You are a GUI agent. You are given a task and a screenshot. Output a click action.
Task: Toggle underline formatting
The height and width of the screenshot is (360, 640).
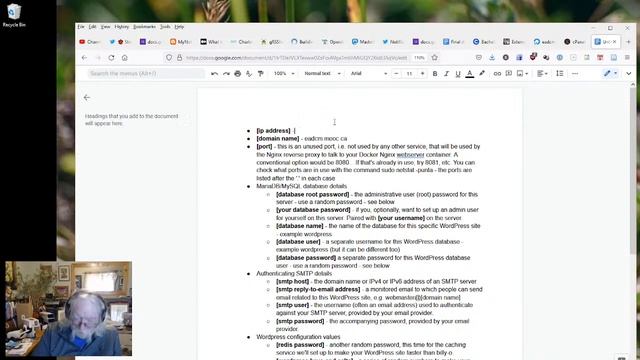(458, 73)
